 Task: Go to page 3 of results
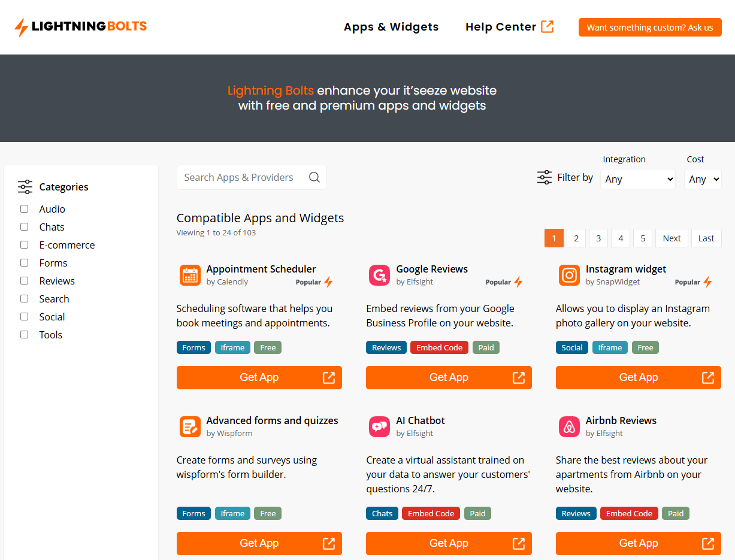tap(598, 238)
